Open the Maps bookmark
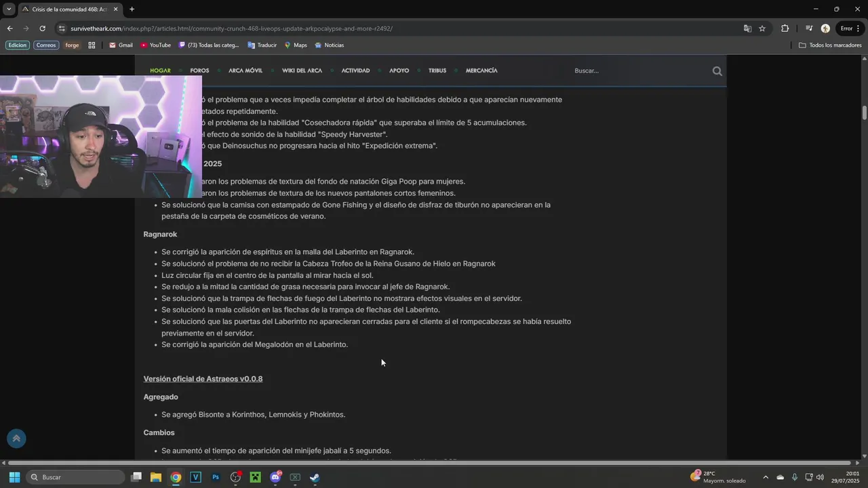Viewport: 868px width, 488px height. click(x=296, y=45)
